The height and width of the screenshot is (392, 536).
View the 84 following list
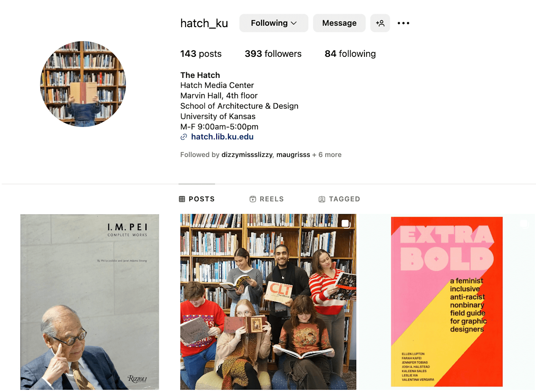pos(350,54)
